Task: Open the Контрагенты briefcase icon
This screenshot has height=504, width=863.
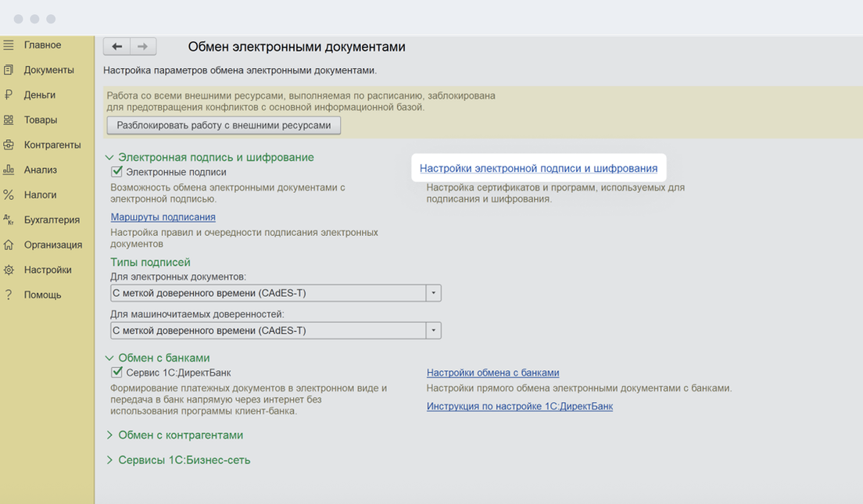Action: click(x=9, y=145)
